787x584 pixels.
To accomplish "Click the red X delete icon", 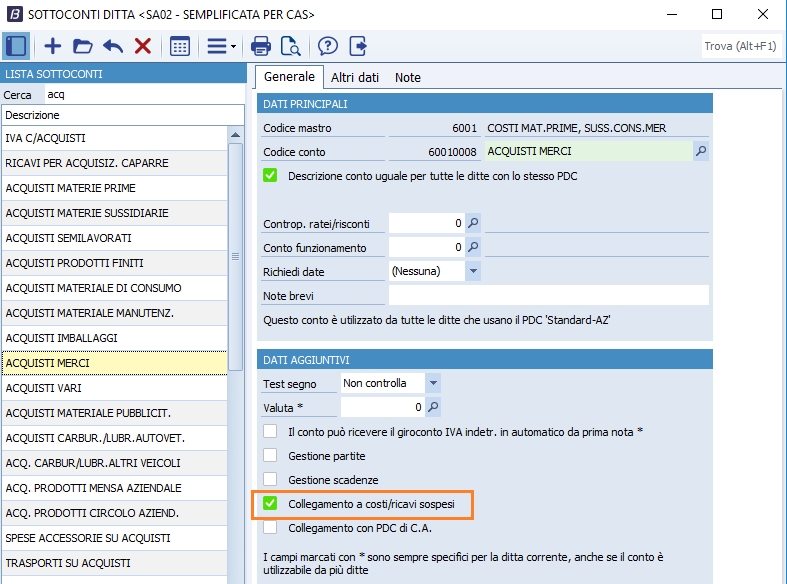I will point(142,46).
